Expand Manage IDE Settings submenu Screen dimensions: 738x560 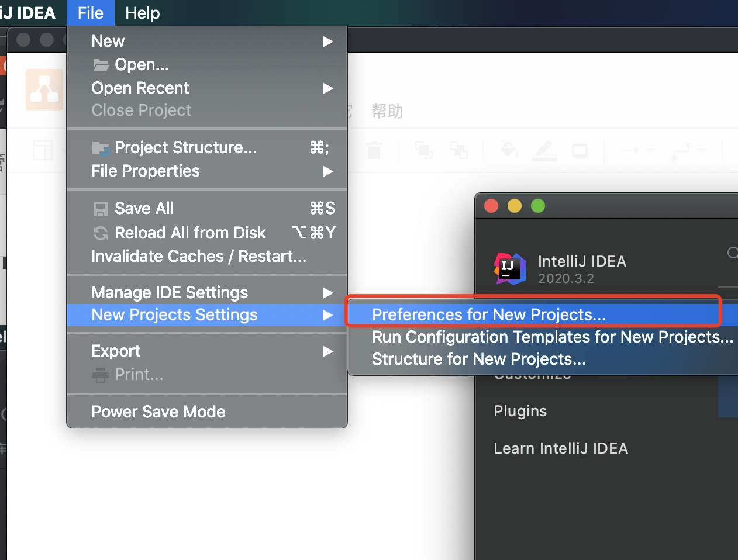tap(207, 292)
